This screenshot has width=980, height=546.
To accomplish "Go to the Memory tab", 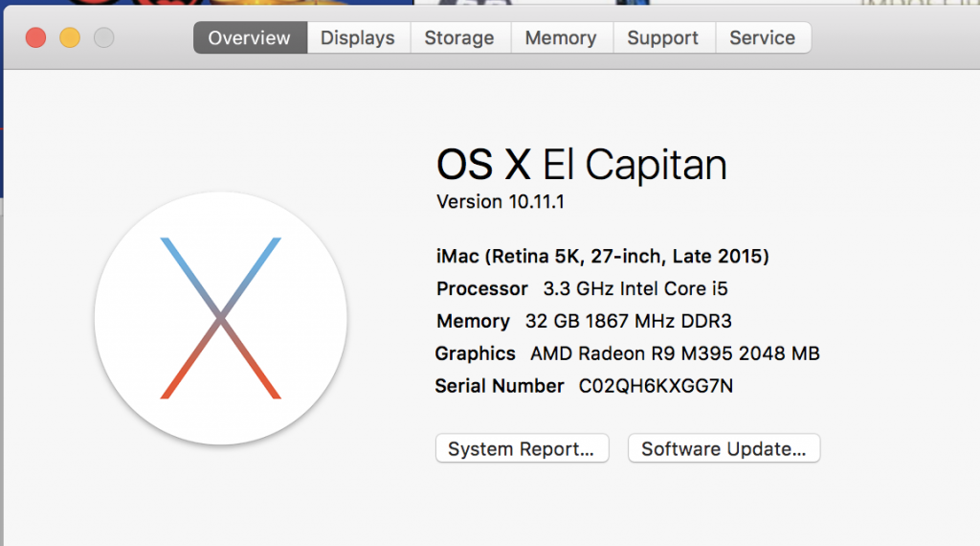I will (x=561, y=37).
